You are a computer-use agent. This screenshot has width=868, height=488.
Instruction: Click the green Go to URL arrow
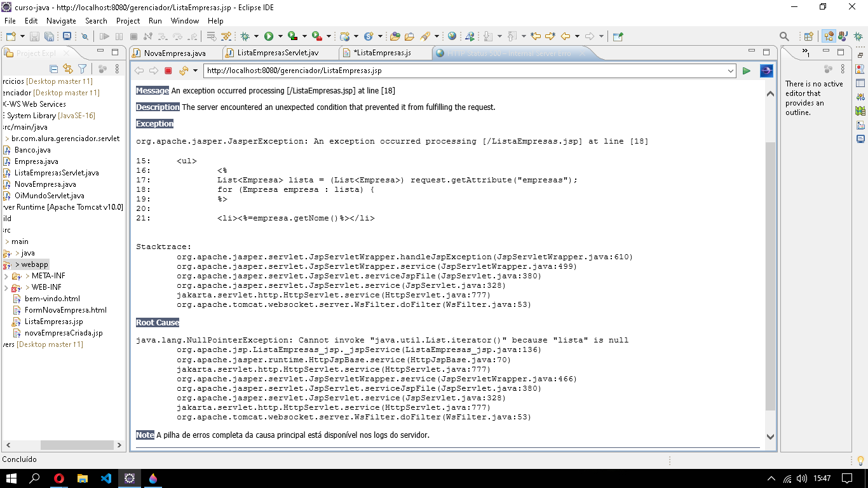747,71
